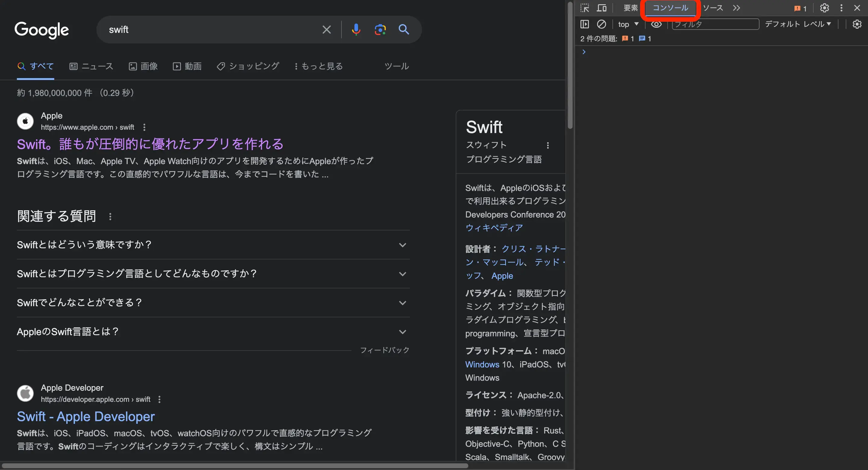868x470 pixels.
Task: Focus the console filter field
Action: coord(715,24)
